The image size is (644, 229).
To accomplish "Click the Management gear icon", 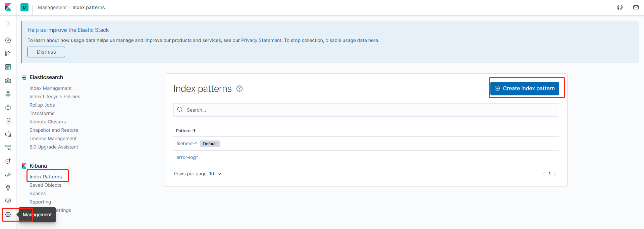I will click(8, 215).
